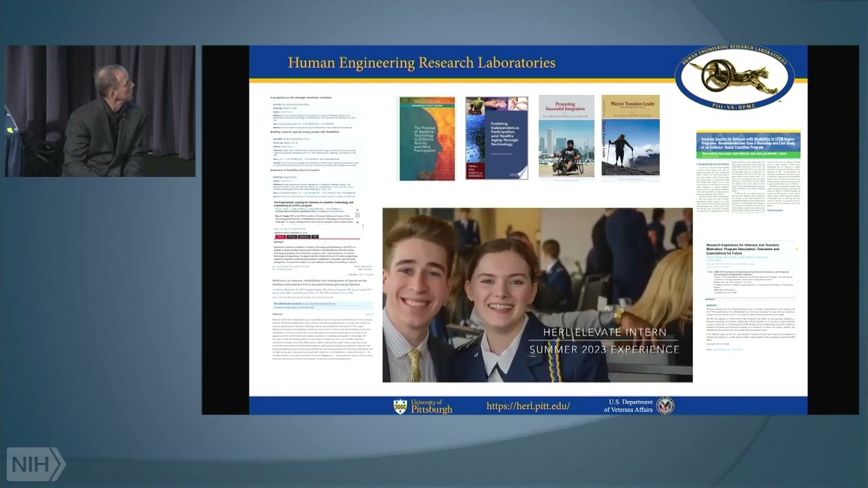868x488 pixels.
Task: Click the HERL Elevate Intern photo
Action: pyautogui.click(x=537, y=295)
